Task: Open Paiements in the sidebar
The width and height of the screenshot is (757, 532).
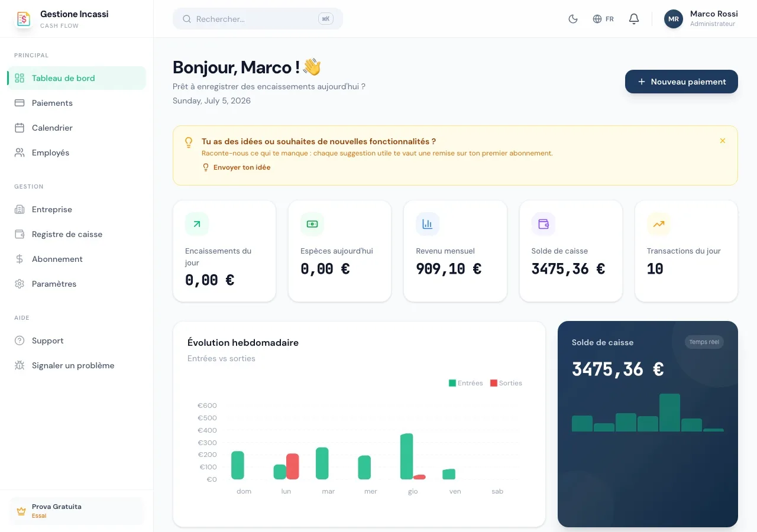Action: (x=77, y=103)
